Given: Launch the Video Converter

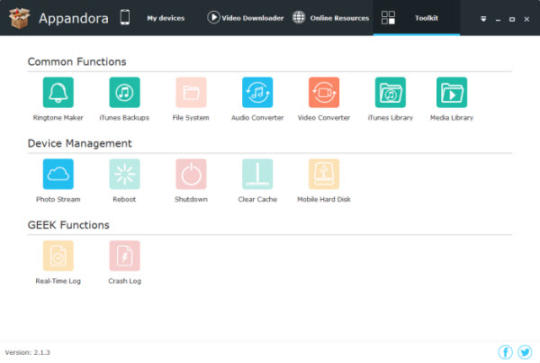Looking at the screenshot, I should (324, 92).
